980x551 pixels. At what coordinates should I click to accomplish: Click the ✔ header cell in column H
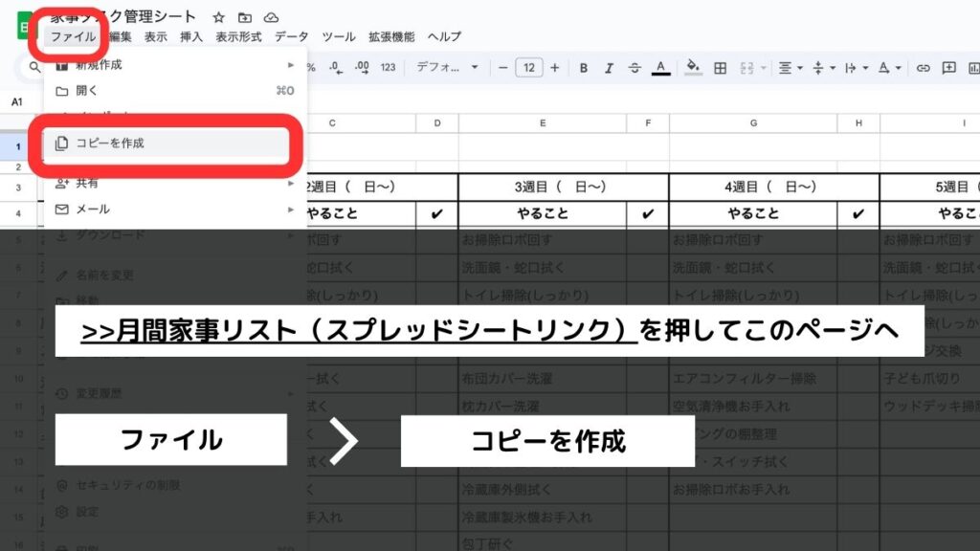tap(858, 213)
